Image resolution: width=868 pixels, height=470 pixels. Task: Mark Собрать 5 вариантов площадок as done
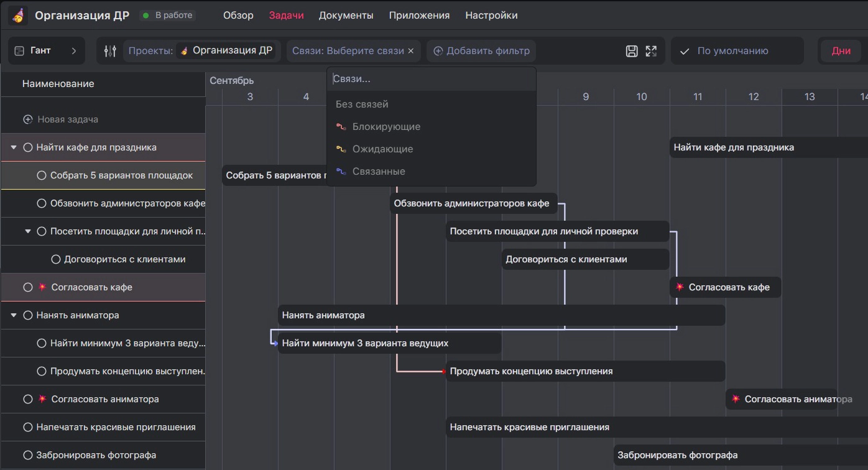tap(42, 175)
